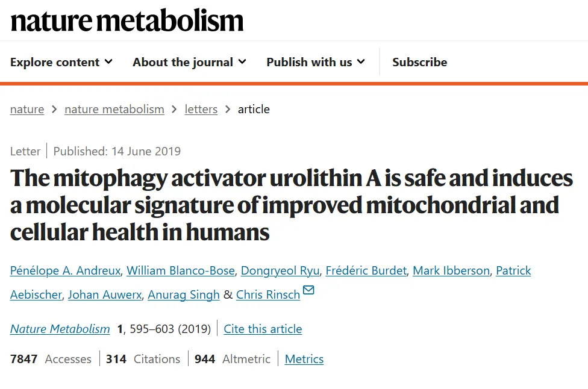Click corresponding author Chris Rinsch
588x389 pixels.
(x=268, y=294)
